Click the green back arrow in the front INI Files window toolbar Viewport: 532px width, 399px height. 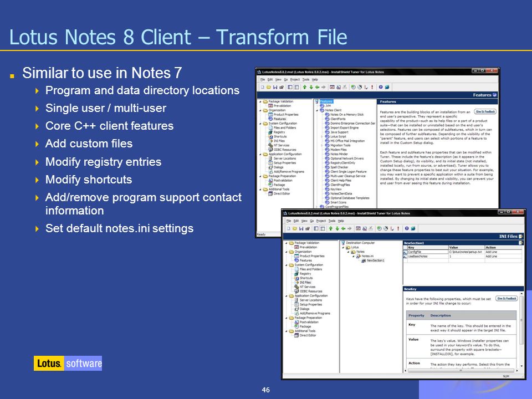[343, 229]
